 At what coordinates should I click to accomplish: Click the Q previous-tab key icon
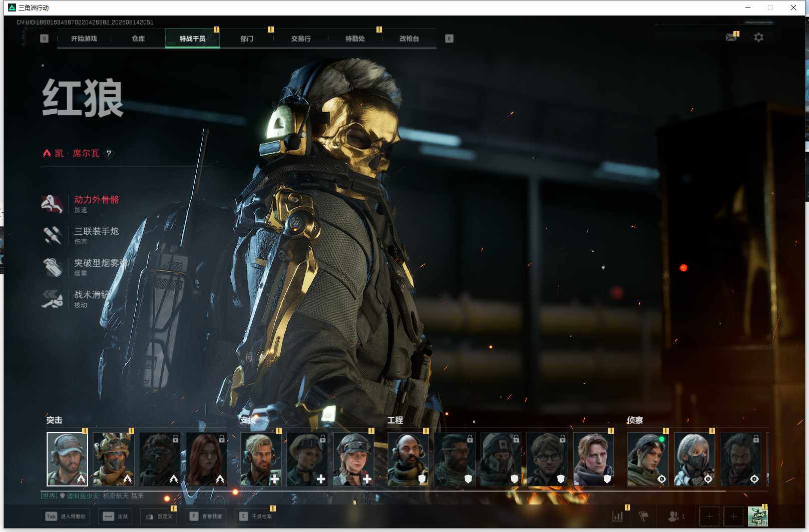pyautogui.click(x=44, y=39)
